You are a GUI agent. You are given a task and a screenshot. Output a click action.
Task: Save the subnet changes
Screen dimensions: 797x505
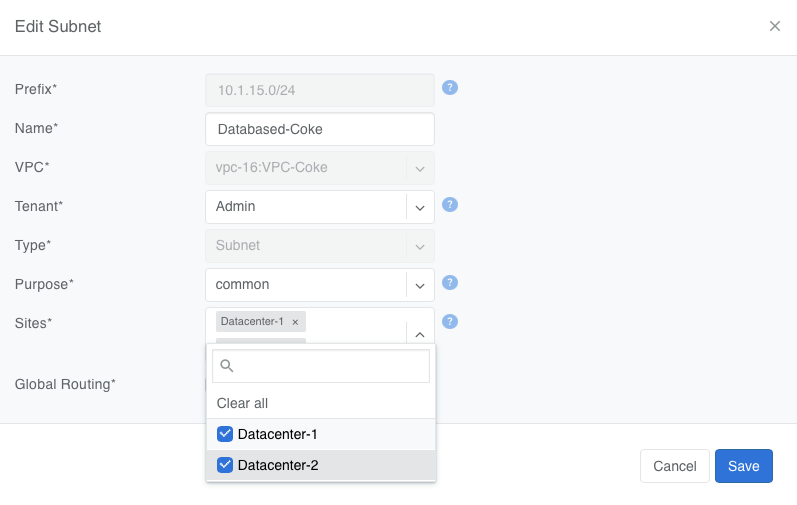point(743,466)
